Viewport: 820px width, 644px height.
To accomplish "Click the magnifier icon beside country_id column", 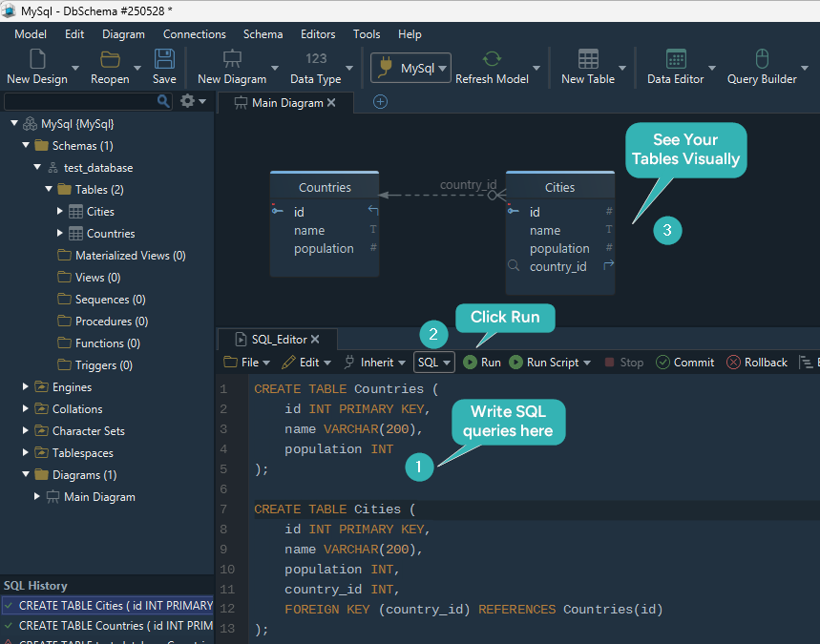I will (x=514, y=265).
